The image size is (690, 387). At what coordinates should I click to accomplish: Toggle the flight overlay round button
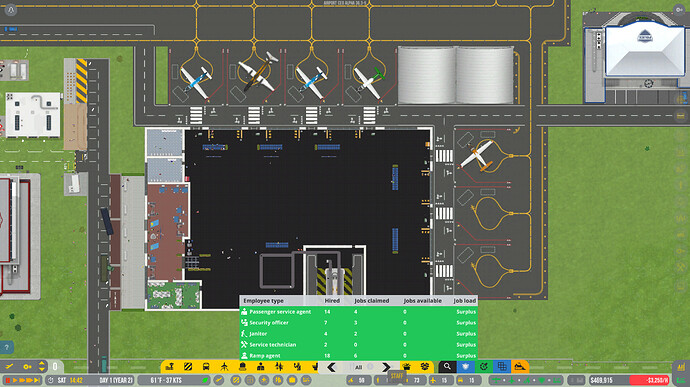pyautogui.click(x=219, y=380)
